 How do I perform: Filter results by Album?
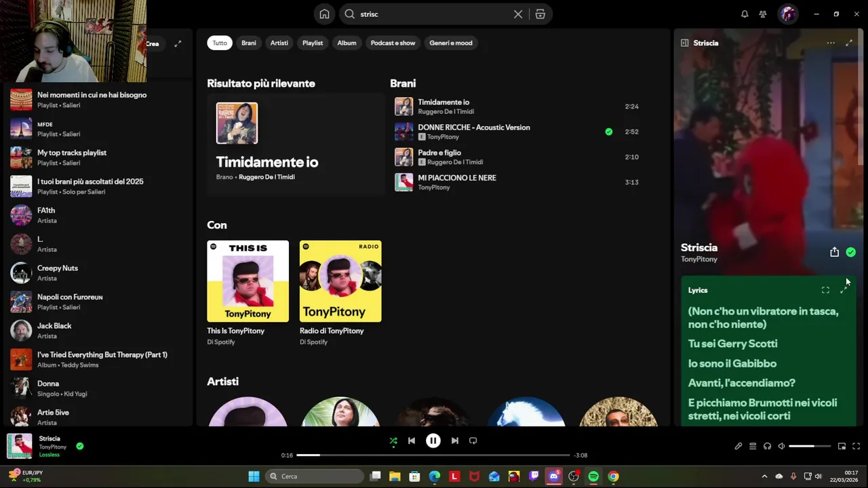[347, 43]
